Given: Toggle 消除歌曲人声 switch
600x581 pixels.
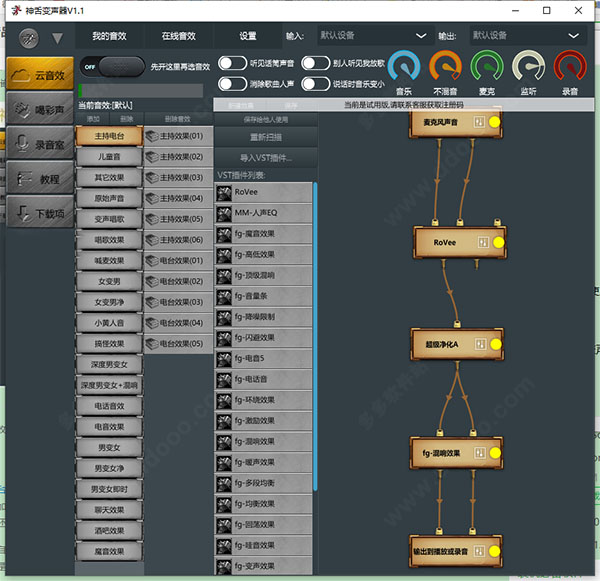Looking at the screenshot, I should pos(232,84).
